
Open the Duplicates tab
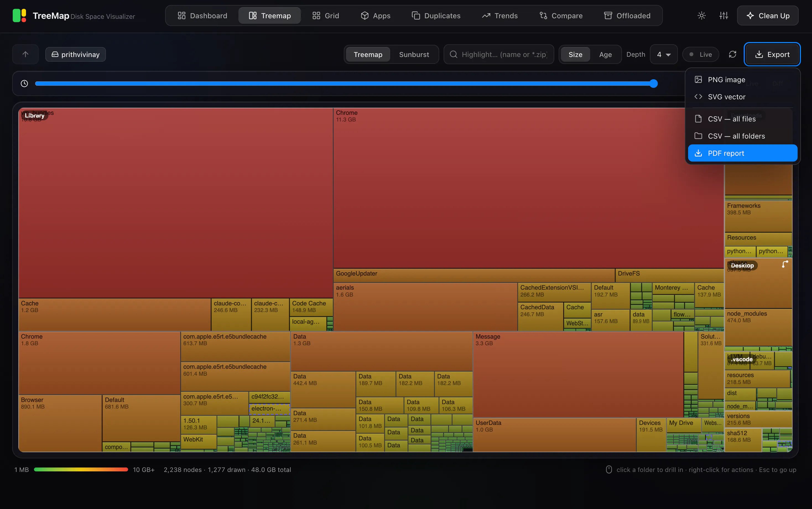pos(436,15)
